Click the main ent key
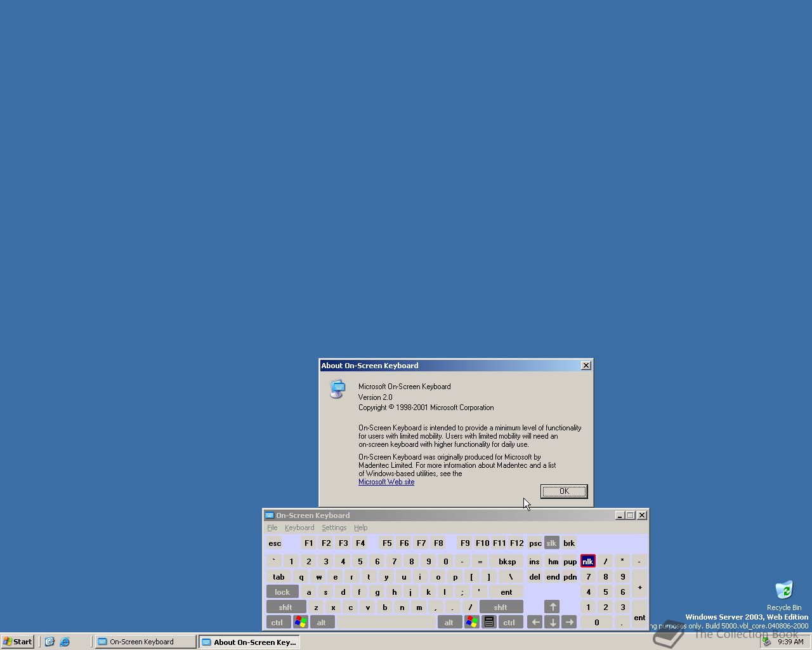Image resolution: width=812 pixels, height=650 pixels. tap(506, 592)
